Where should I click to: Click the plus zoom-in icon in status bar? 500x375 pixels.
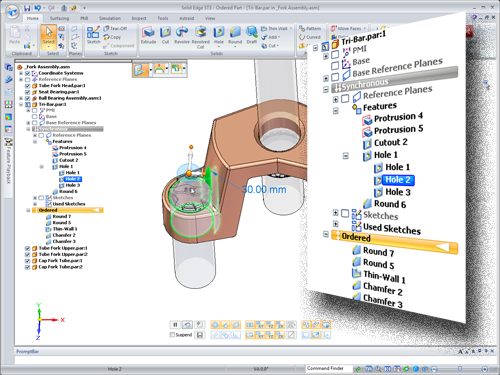485,369
